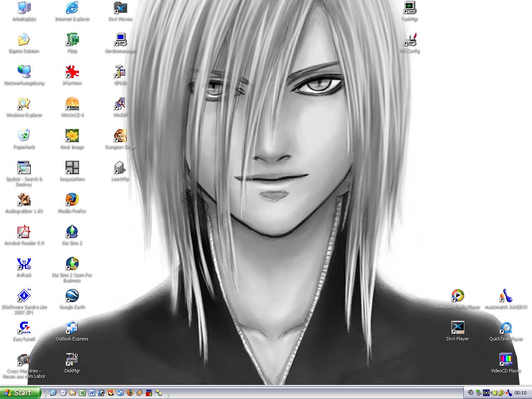Screen dimensions: 532x399
Task: Click the musicmatch icon in system tray
Action: [509, 392]
